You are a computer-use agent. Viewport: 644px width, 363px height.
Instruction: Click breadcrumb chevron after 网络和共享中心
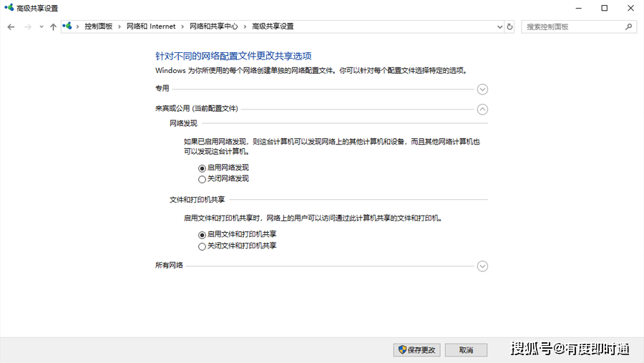245,26
